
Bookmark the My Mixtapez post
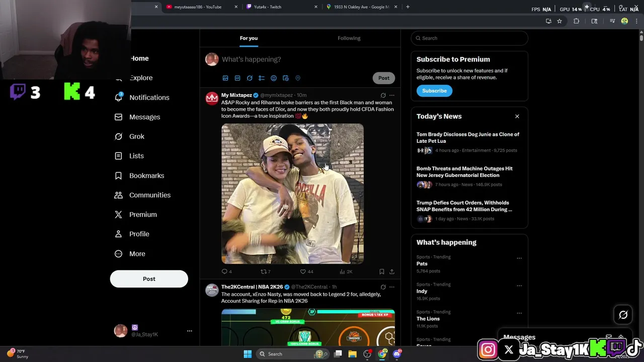382,271
